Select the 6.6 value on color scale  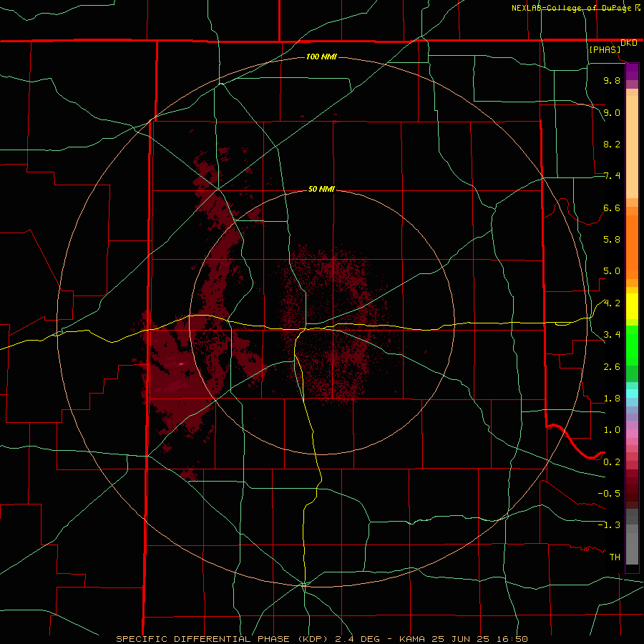pos(612,208)
